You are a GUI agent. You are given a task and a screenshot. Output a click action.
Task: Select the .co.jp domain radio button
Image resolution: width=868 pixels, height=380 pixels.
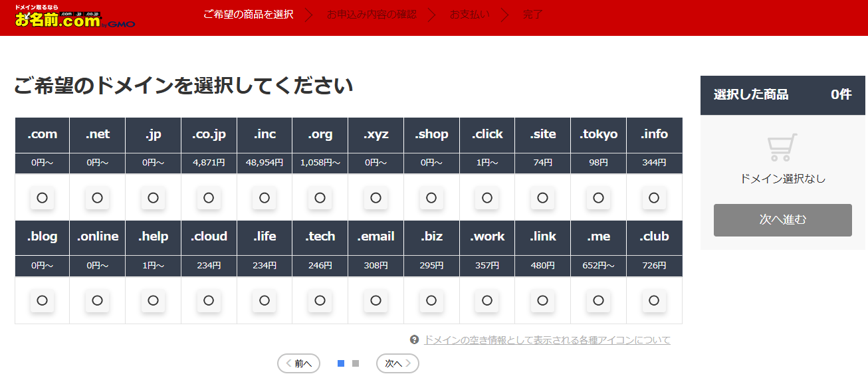pyautogui.click(x=209, y=197)
